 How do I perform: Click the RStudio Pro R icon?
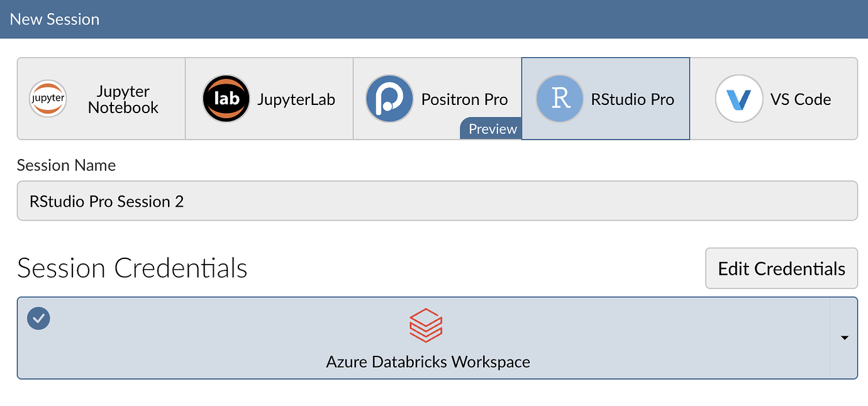(x=559, y=98)
